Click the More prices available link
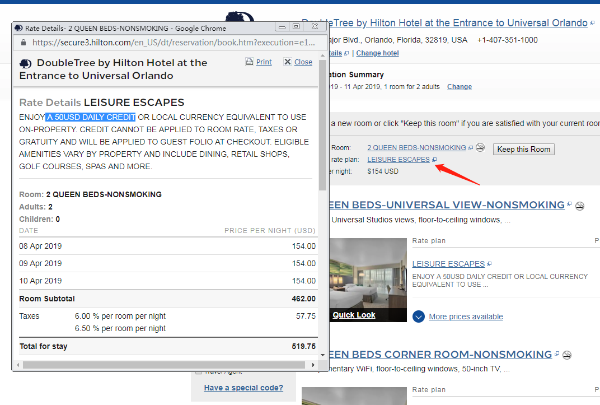 (466, 317)
